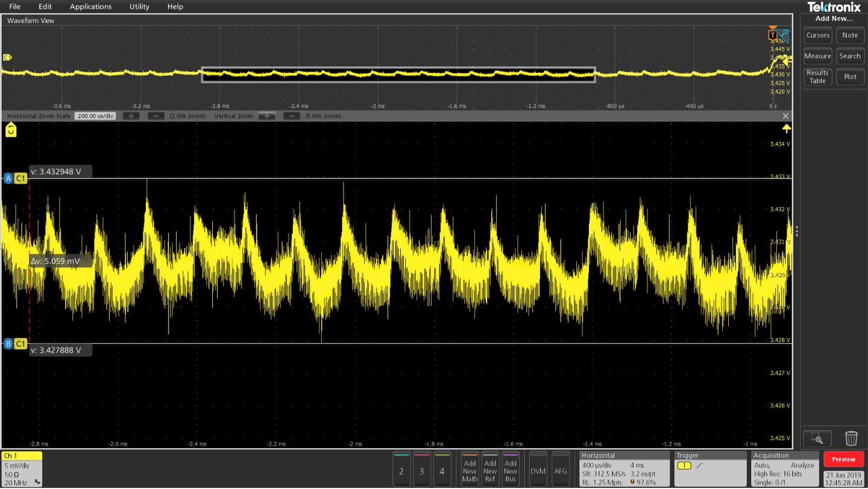Click the Tektronix logo
868x489 pixels.
834,7
